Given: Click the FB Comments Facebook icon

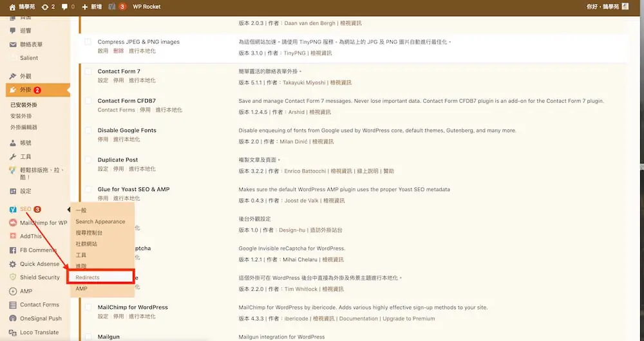Looking at the screenshot, I should click(13, 250).
